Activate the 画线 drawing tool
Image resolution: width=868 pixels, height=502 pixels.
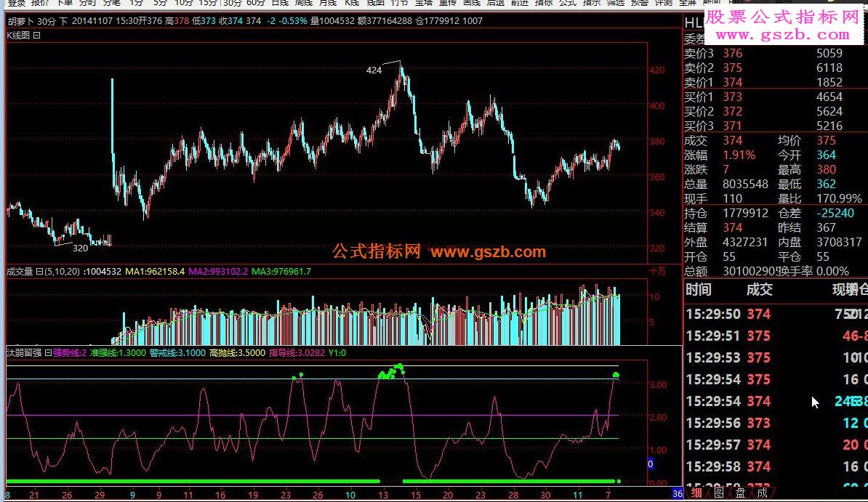tap(472, 3)
